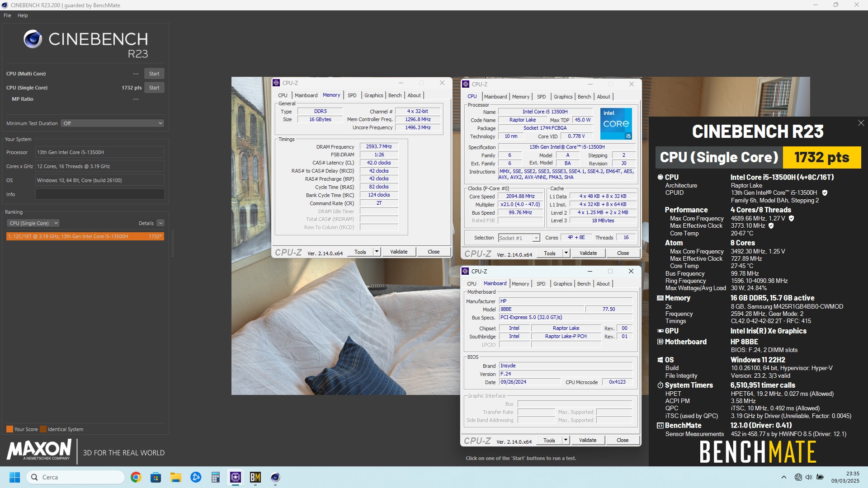Switch to CPU-Z on taskbar

click(x=236, y=477)
